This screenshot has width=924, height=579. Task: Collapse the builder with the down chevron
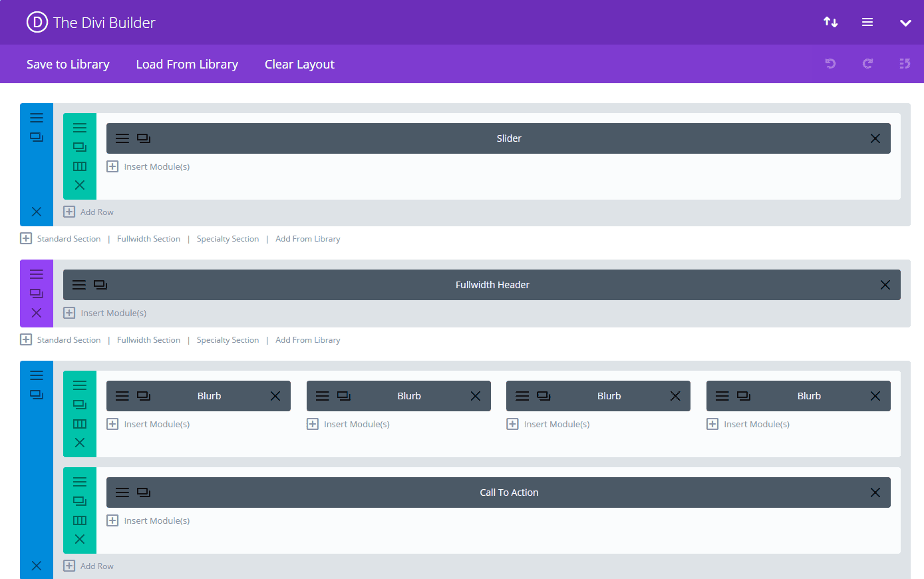point(905,22)
